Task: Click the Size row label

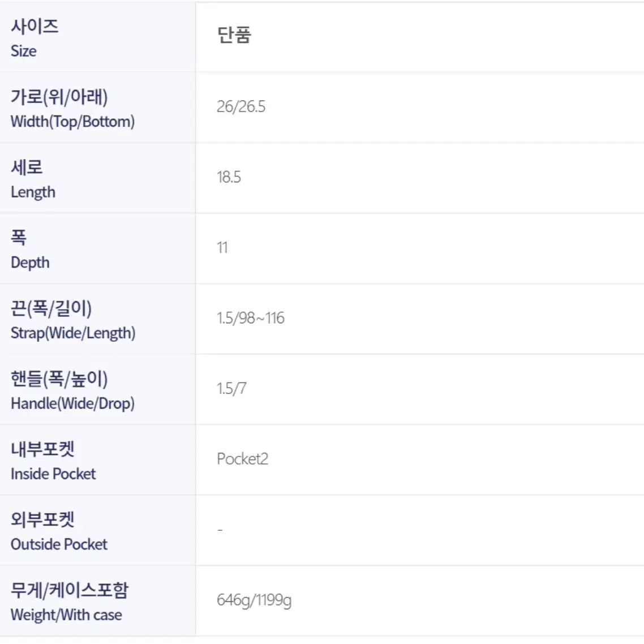Action: point(23,51)
